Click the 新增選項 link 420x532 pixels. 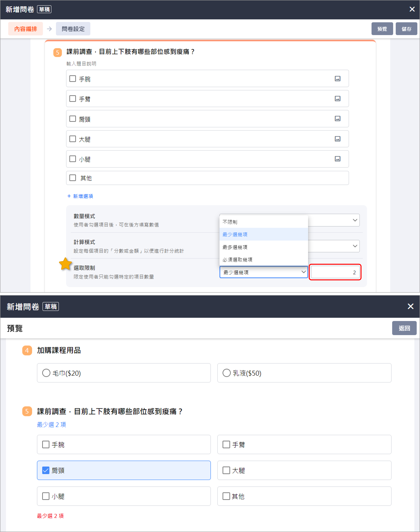[x=80, y=196]
